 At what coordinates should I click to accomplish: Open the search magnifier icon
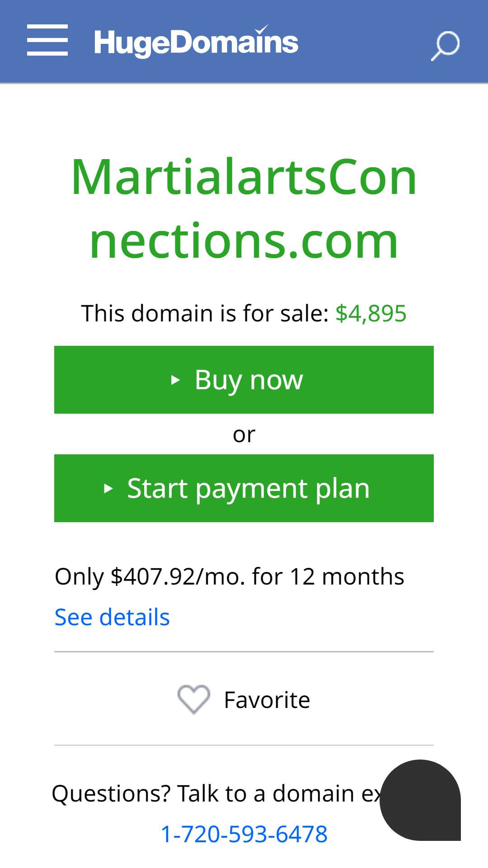click(445, 46)
